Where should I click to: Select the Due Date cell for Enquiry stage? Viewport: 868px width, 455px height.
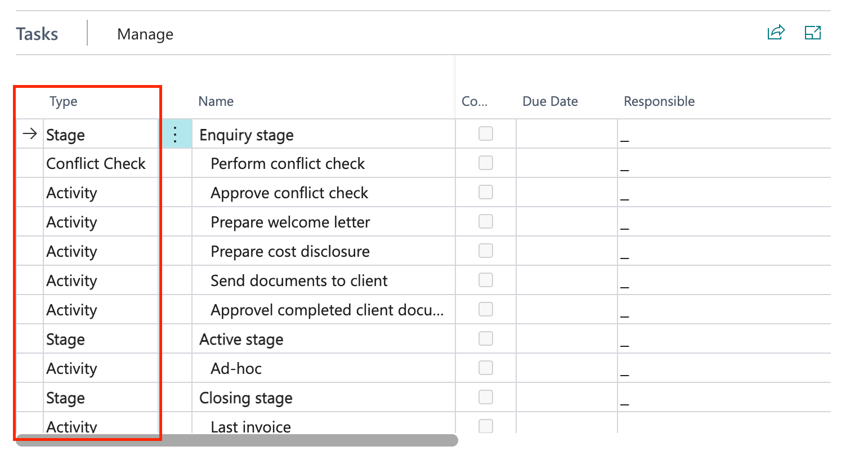[x=567, y=134]
